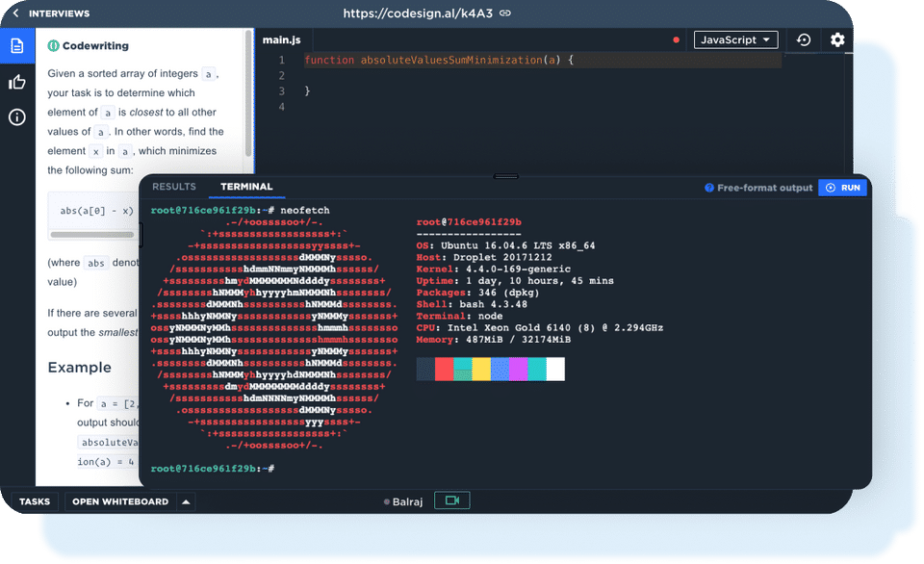
Task: Run the code with RUN button
Action: pyautogui.click(x=842, y=188)
